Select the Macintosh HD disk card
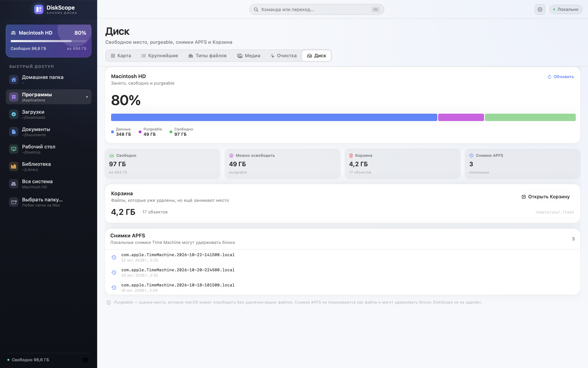The height and width of the screenshot is (368, 588). 49,41
